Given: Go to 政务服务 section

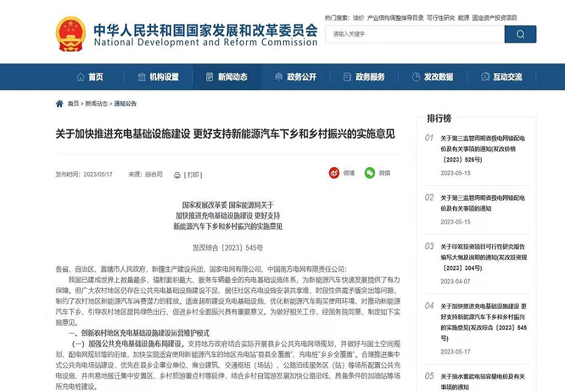Looking at the screenshot, I should 364,77.
